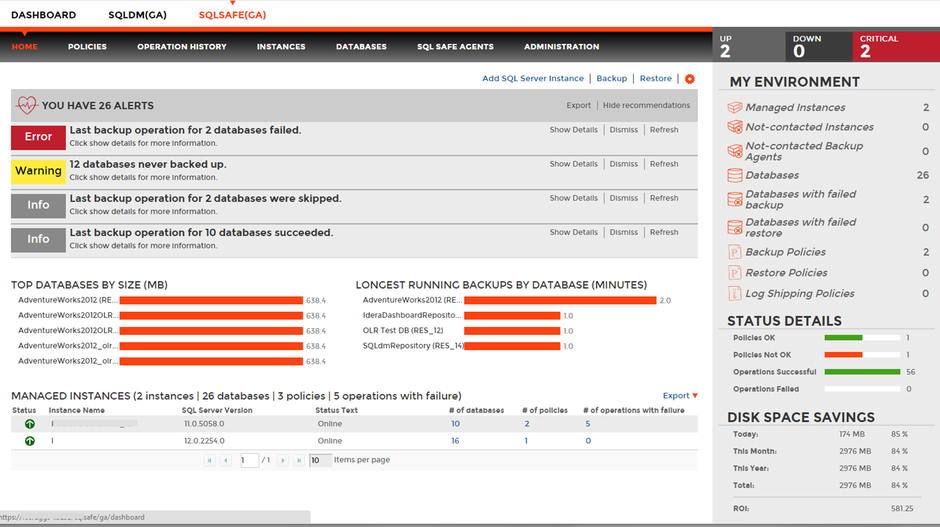Screen dimensions: 940x527
Task: Refresh the Error alert
Action: tap(664, 130)
